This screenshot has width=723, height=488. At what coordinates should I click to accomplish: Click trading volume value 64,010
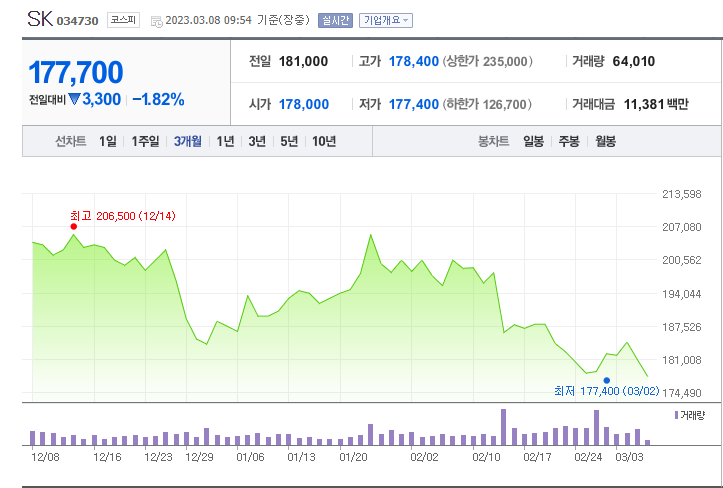pos(634,61)
